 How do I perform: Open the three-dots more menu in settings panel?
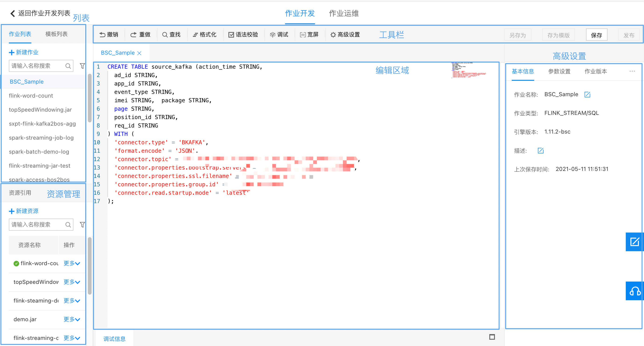coord(632,71)
